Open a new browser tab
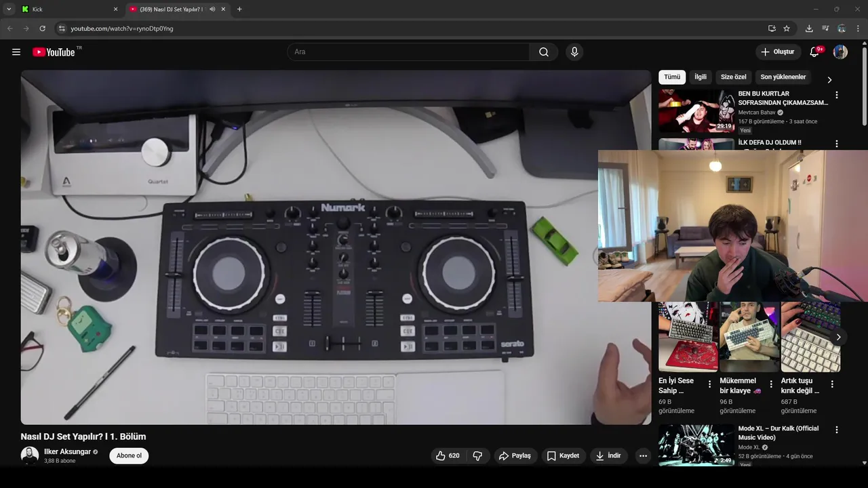 239,9
